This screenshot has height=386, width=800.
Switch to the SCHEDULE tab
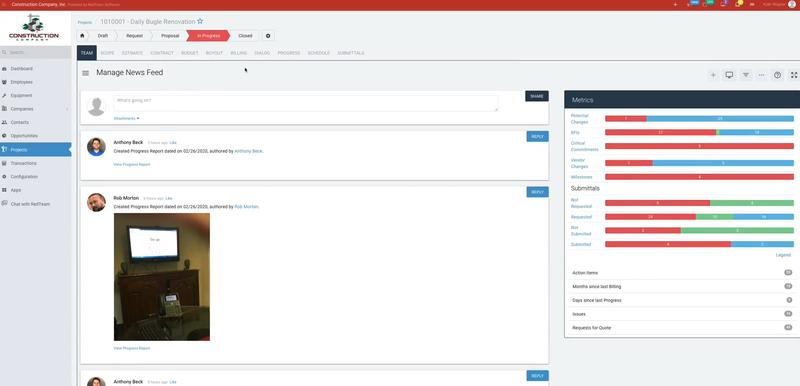318,53
